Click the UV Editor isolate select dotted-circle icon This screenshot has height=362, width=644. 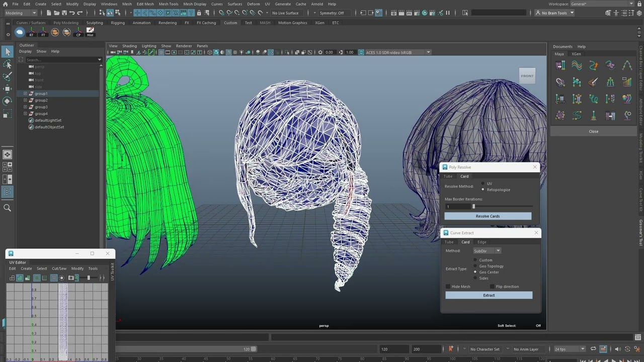(x=62, y=278)
